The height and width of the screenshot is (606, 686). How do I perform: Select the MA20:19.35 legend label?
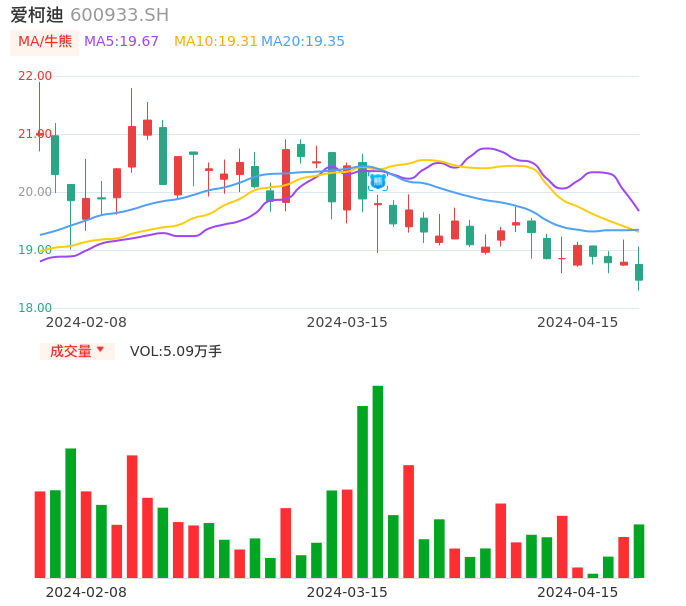click(303, 42)
